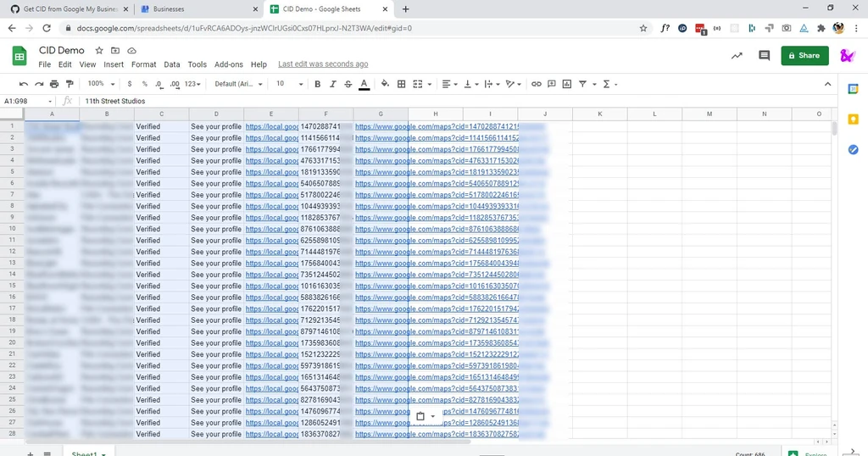Open the filter views dropdown arrow
This screenshot has width=868, height=456.
pos(594,84)
